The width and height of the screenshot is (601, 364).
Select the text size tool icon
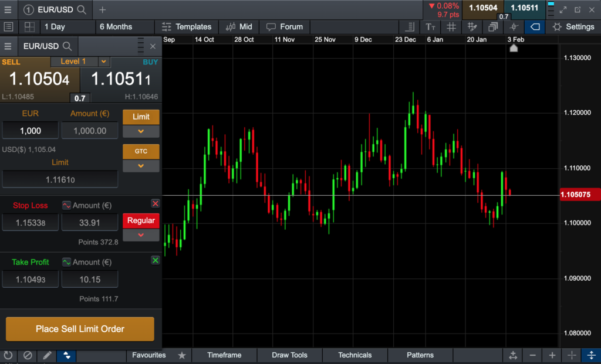coord(431,27)
